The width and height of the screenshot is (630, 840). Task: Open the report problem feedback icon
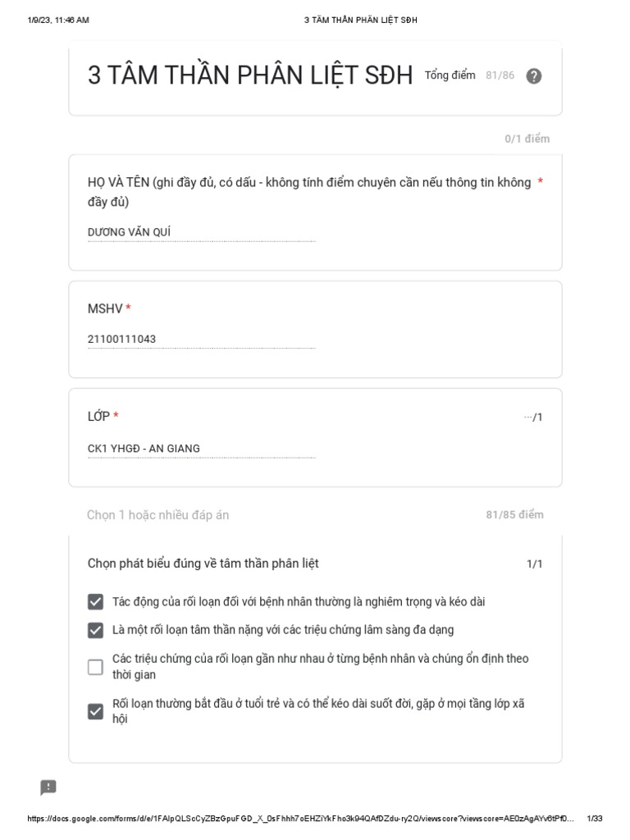[48, 787]
